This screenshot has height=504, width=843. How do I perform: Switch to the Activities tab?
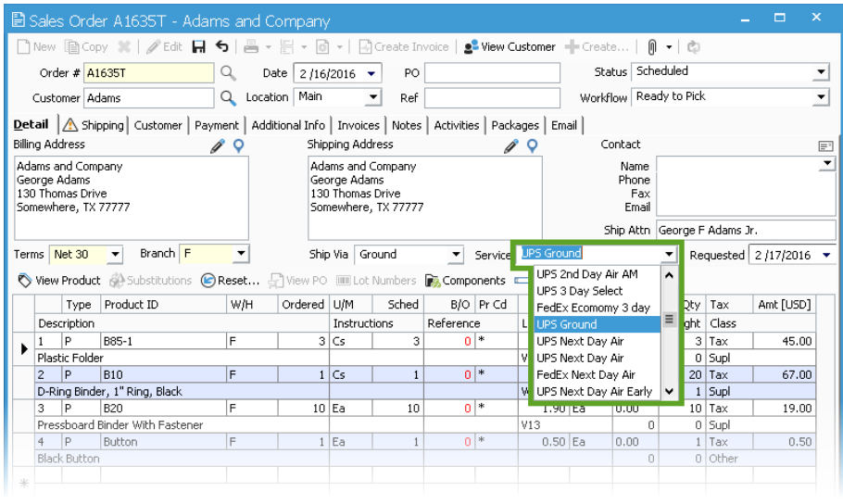tap(457, 125)
